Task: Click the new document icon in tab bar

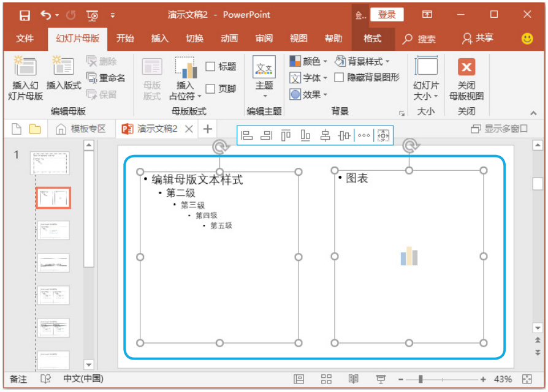Action: [x=17, y=129]
